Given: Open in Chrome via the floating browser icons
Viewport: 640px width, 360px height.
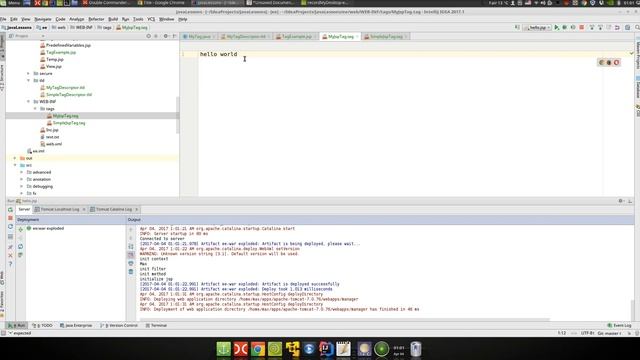Looking at the screenshot, I should click(601, 62).
